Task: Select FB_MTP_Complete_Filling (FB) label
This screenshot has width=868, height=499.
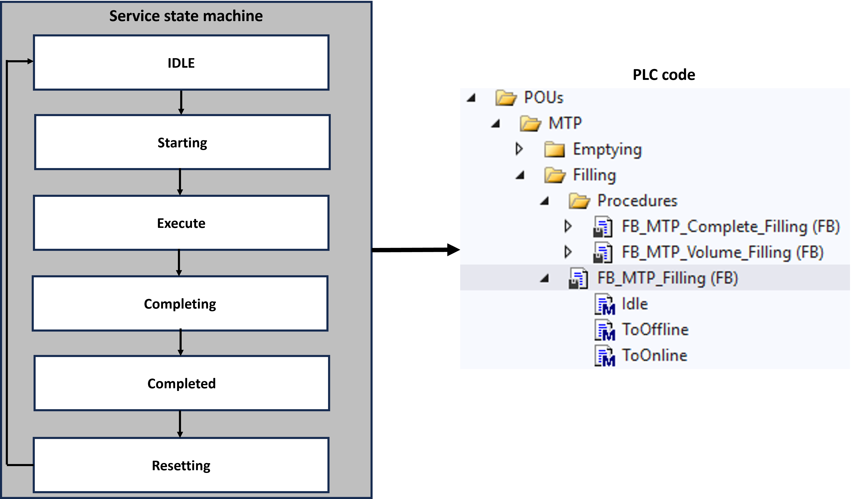Action: click(731, 227)
